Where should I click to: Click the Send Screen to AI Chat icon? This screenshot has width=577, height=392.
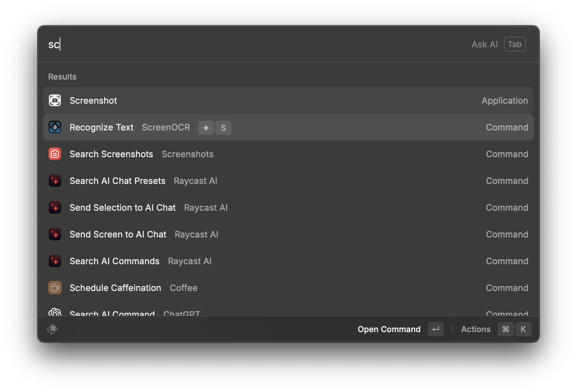pos(55,234)
